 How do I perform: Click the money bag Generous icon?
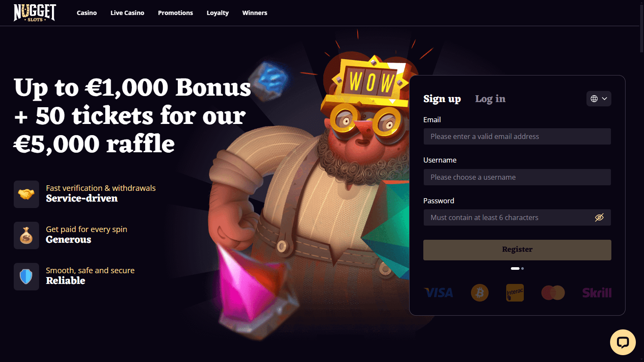[x=26, y=235]
